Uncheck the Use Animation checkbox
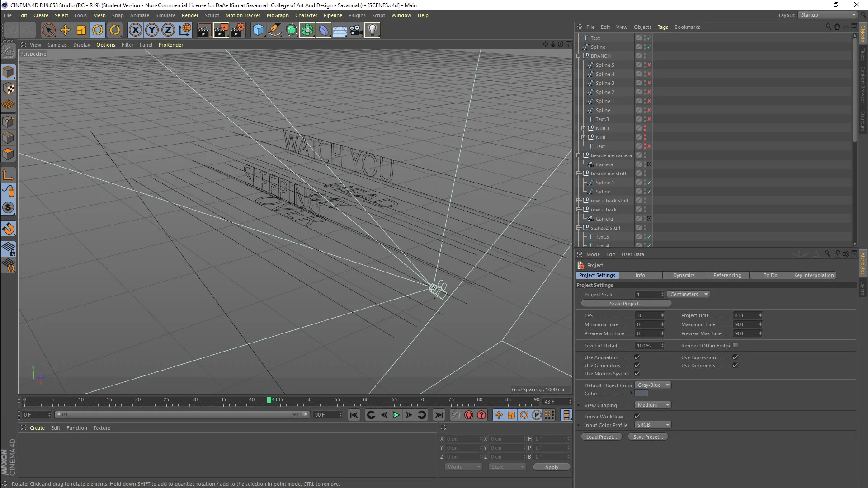Image resolution: width=868 pixels, height=488 pixels. 637,357
